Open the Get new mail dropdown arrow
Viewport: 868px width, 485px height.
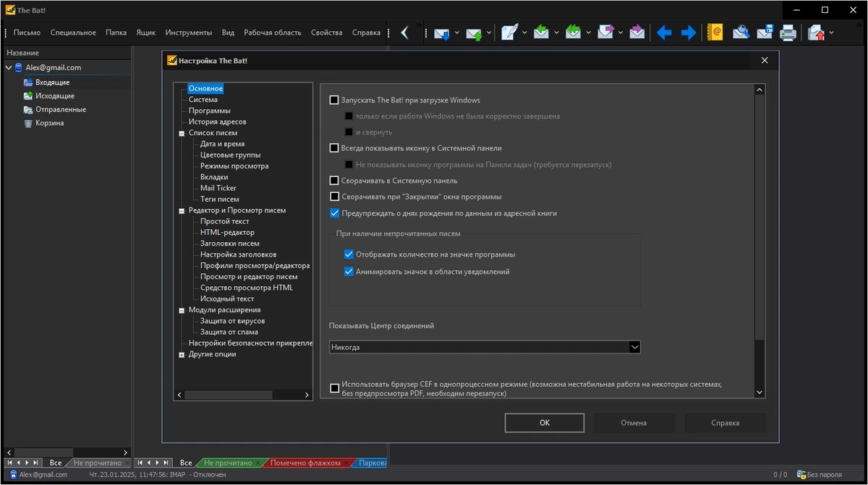click(456, 33)
